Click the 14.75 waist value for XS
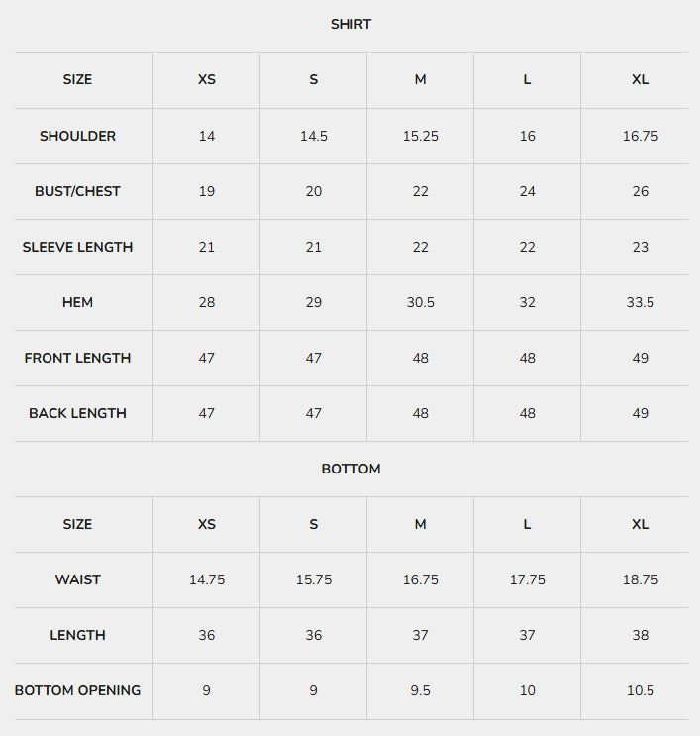 tap(206, 579)
